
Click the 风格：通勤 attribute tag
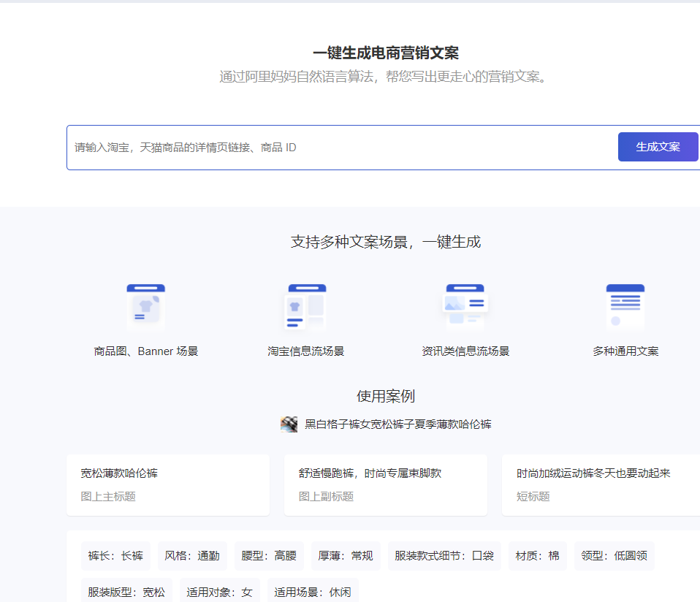191,555
